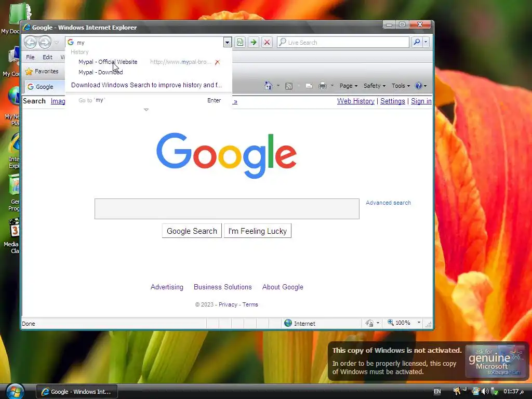Open the Tools menu
This screenshot has height=399, width=532.
[x=401, y=86]
